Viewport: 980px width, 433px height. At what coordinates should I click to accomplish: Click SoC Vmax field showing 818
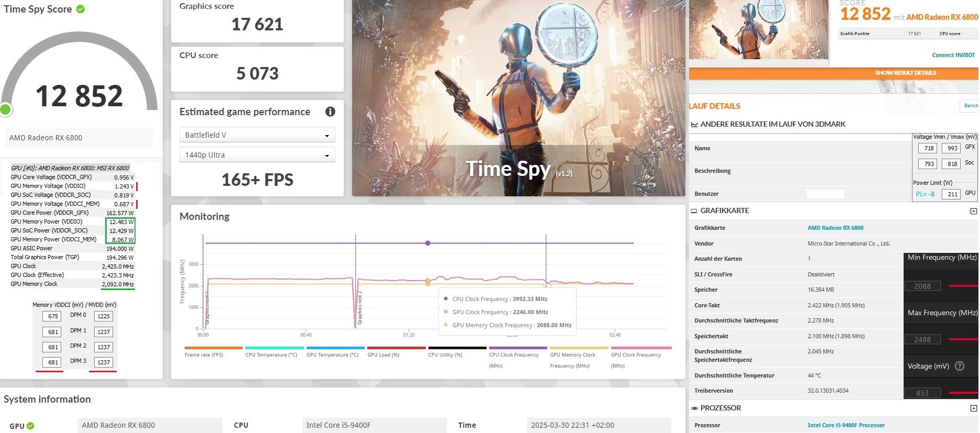(951, 164)
